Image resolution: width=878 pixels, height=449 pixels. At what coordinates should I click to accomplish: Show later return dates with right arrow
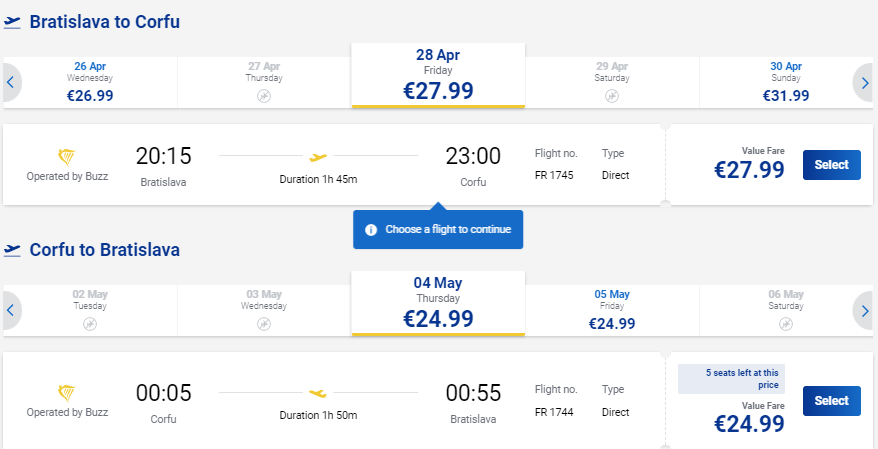863,311
